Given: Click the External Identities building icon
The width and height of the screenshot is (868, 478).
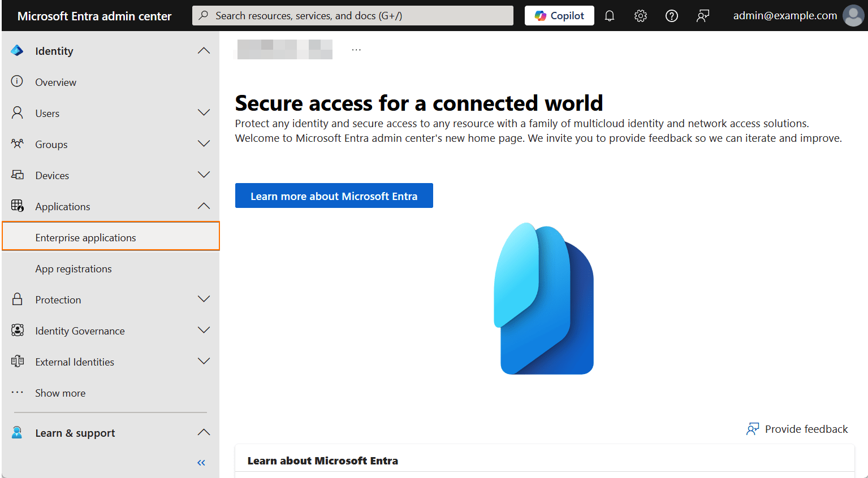Looking at the screenshot, I should click(17, 361).
